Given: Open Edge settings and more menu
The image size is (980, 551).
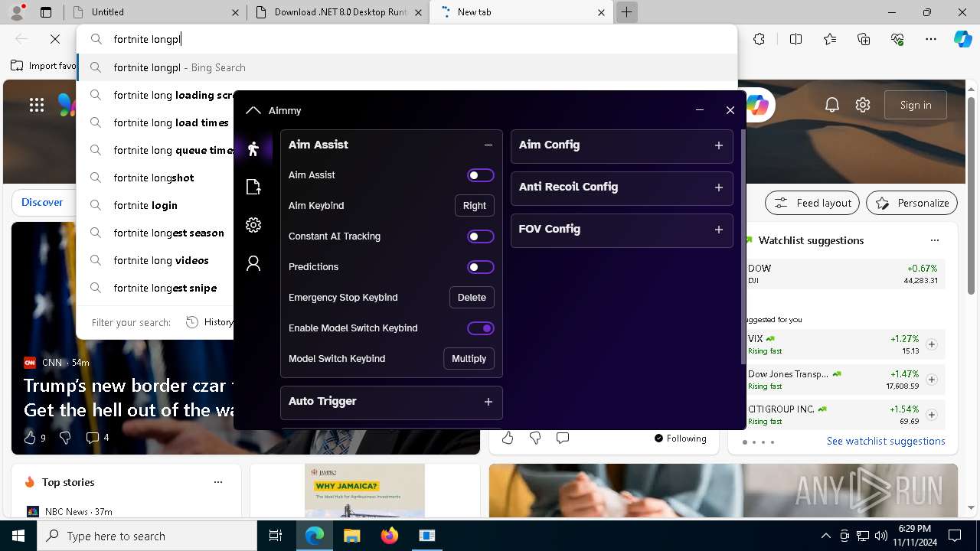Looking at the screenshot, I should pyautogui.click(x=931, y=39).
